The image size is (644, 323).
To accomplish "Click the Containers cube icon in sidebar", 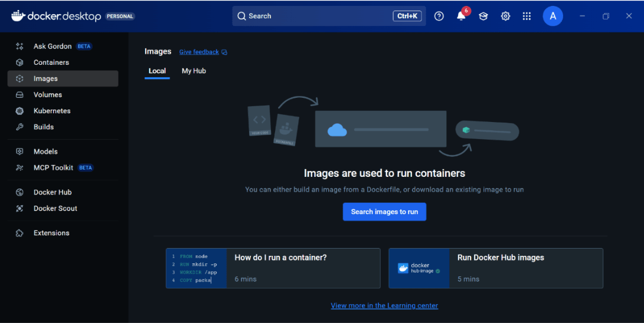I will click(x=19, y=62).
